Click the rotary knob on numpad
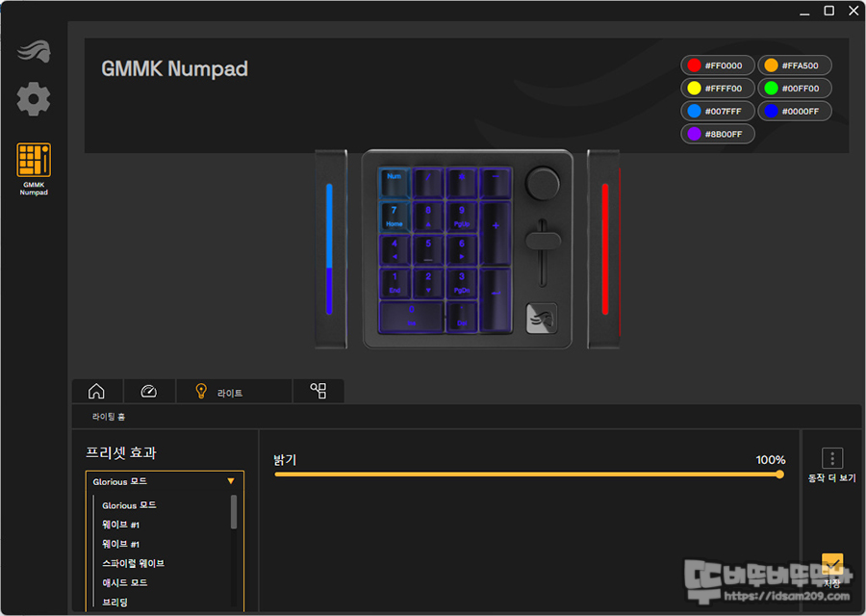This screenshot has width=866, height=616. click(x=543, y=184)
